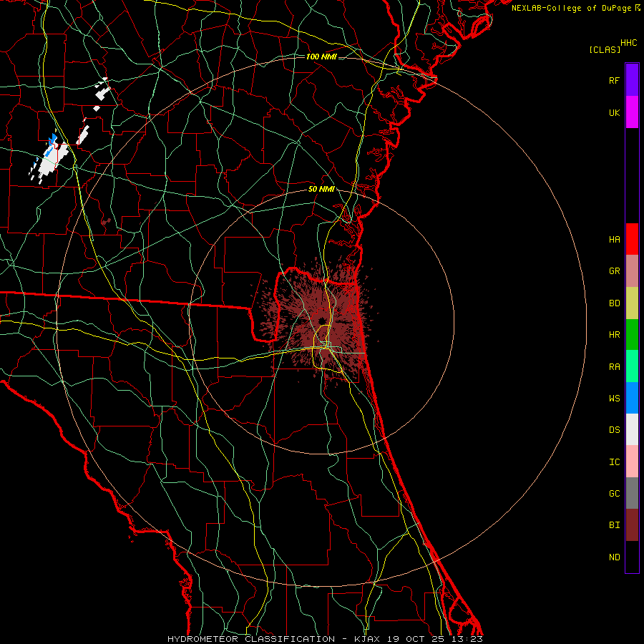This screenshot has height=644, width=644.
Task: Click the HR legend label
Action: click(x=614, y=335)
